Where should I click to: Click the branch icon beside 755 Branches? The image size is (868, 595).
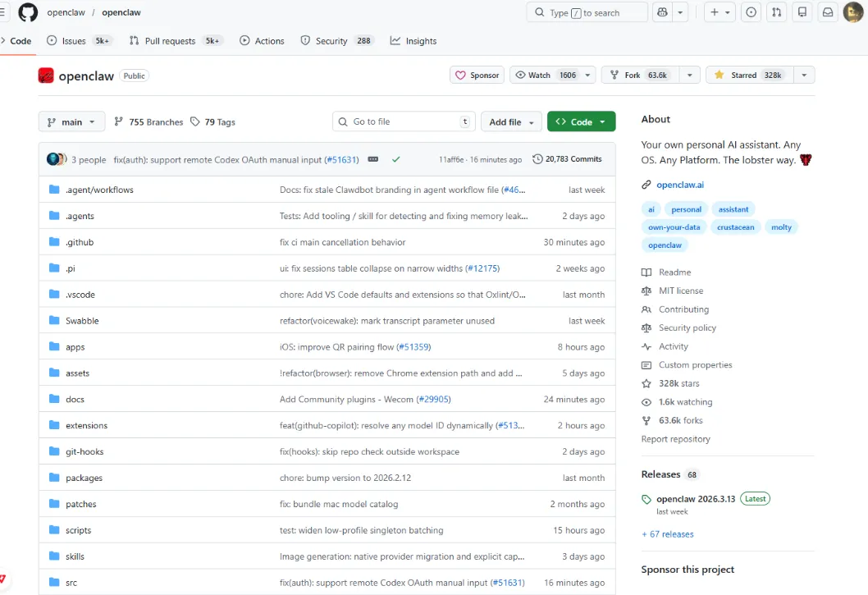(118, 121)
